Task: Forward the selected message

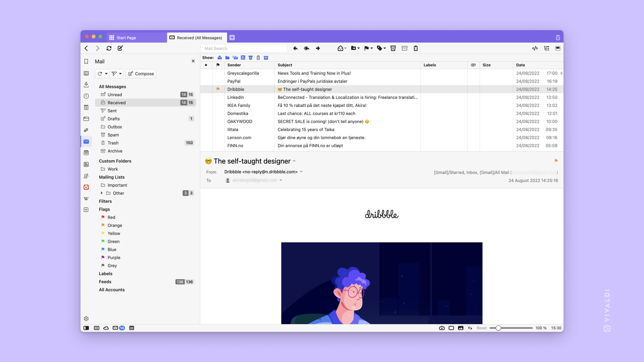Action: tap(318, 48)
